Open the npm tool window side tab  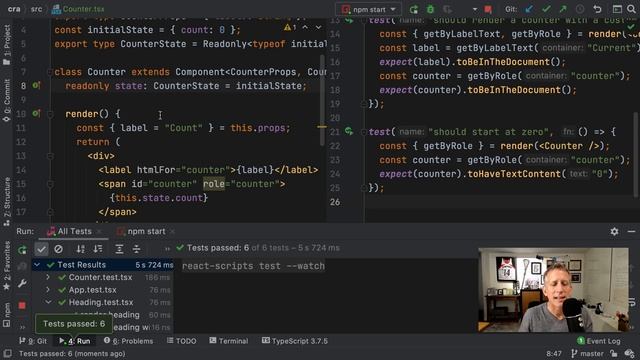(7, 315)
